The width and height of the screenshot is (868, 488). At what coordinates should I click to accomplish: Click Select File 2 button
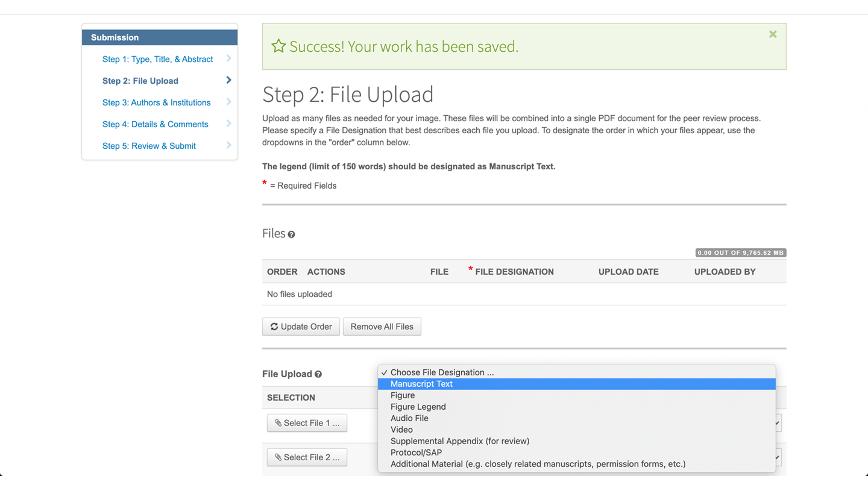pyautogui.click(x=307, y=457)
